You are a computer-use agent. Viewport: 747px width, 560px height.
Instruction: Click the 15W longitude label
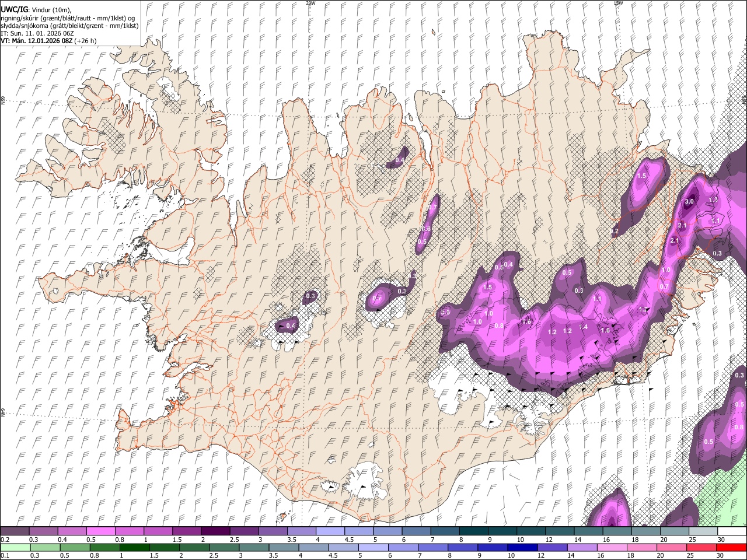coord(618,3)
